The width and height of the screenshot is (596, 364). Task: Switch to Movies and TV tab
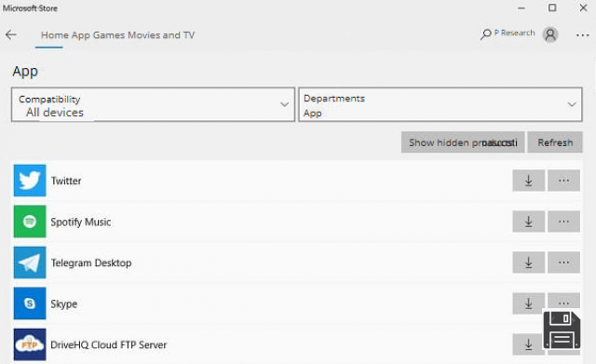161,35
